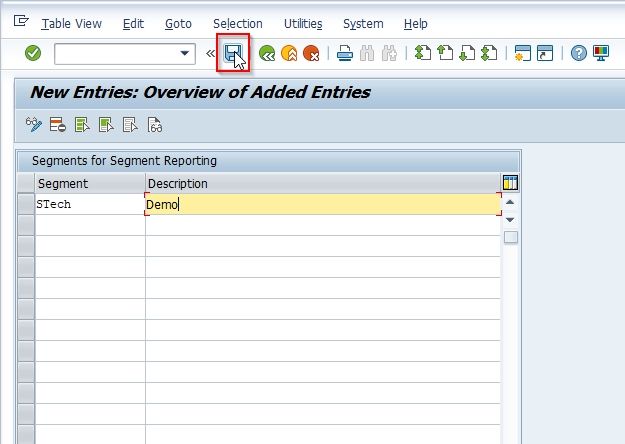This screenshot has width=625, height=444.
Task: Collapse command field with double-chevron
Action: point(210,53)
